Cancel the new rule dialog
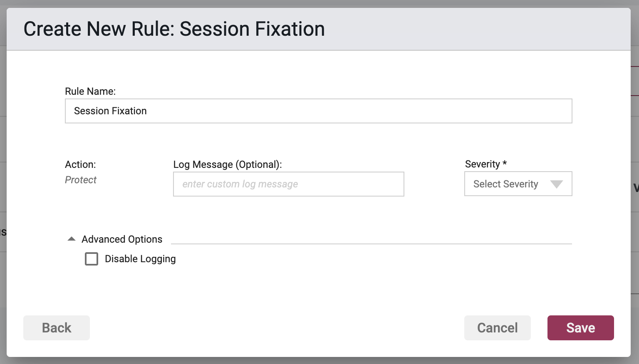This screenshot has width=639, height=364. coord(498,328)
